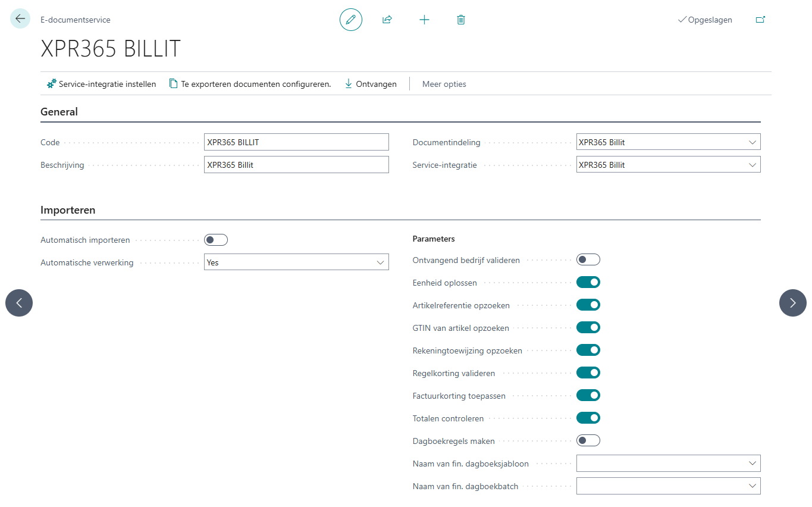812x507 pixels.
Task: Go to previous record arrow
Action: 19,303
